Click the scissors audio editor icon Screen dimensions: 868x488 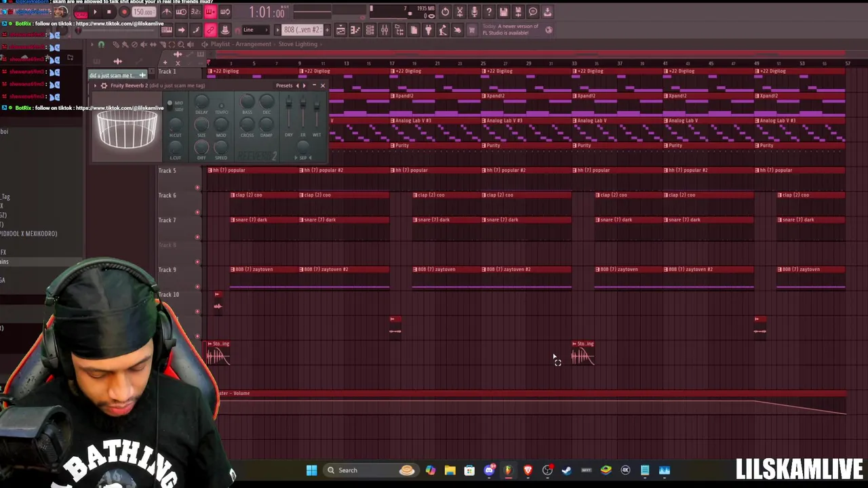tap(460, 12)
